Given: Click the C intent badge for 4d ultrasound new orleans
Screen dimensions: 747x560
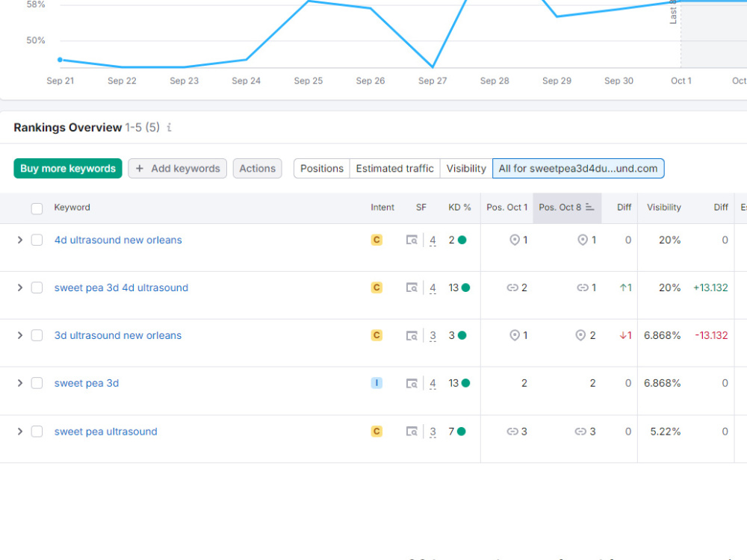Looking at the screenshot, I should [376, 240].
